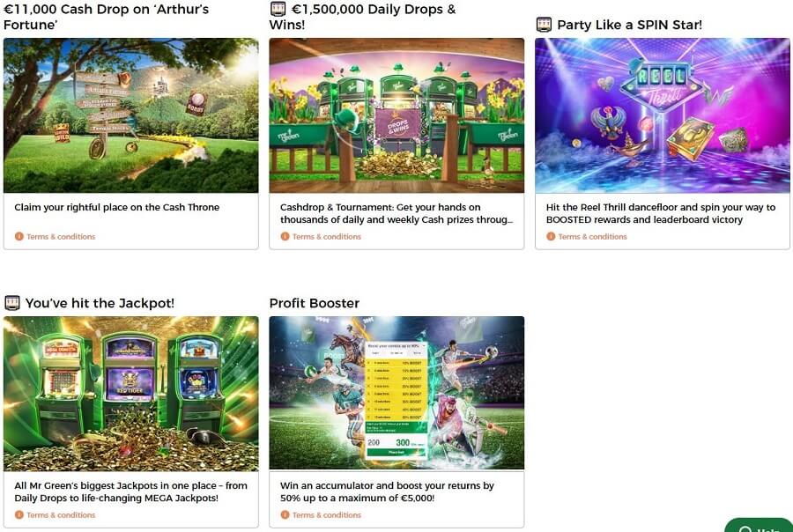Click info icon under Jackpot card
This screenshot has height=532, width=793.
(x=19, y=514)
